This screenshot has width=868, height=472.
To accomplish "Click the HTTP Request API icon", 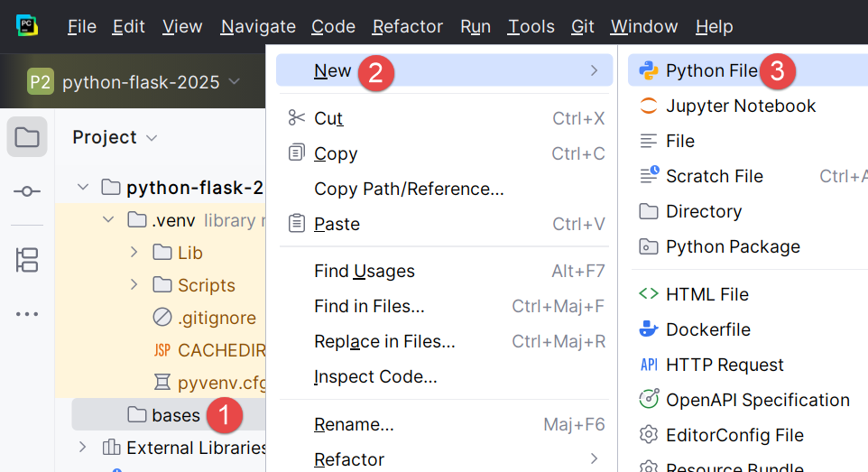I will tap(648, 365).
